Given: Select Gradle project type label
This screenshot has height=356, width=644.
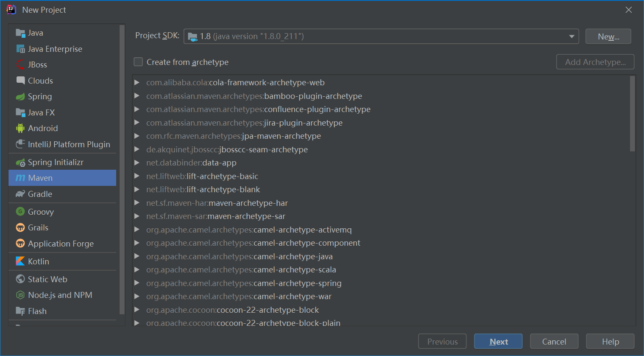Looking at the screenshot, I should tap(40, 194).
